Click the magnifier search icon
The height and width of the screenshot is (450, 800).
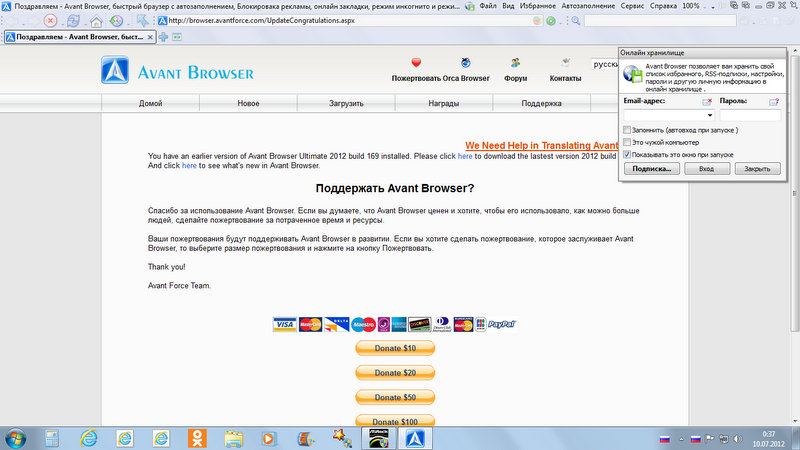click(x=576, y=21)
